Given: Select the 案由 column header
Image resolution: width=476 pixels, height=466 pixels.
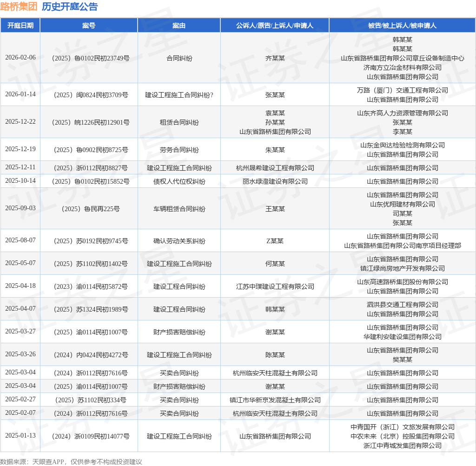Looking at the screenshot, I should click(x=179, y=26).
